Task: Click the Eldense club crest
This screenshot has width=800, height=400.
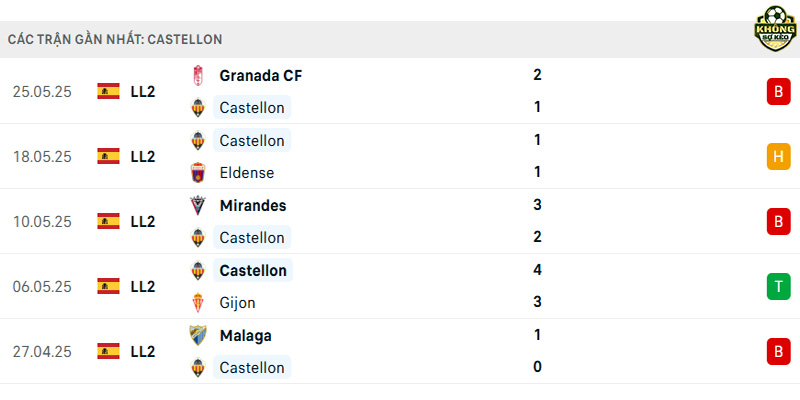Action: click(197, 172)
